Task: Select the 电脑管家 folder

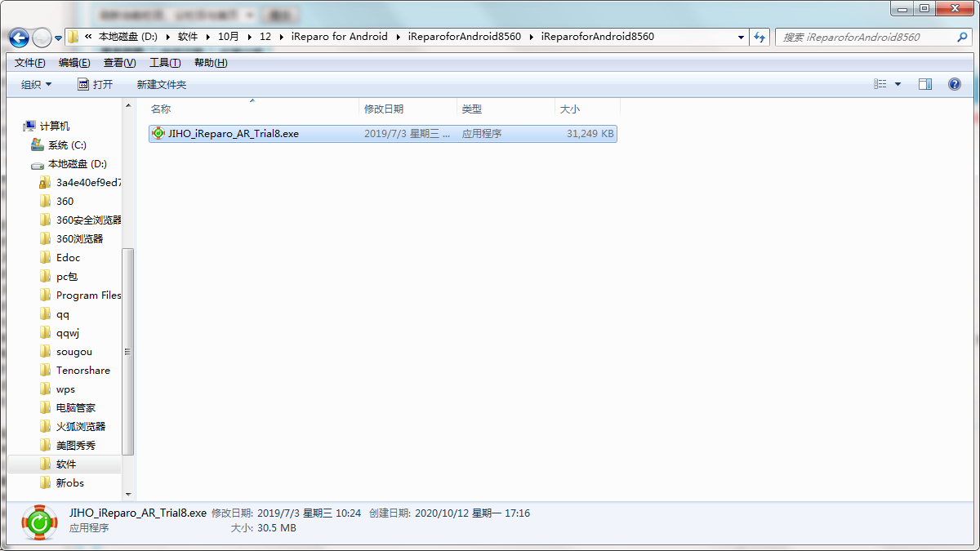Action: [x=76, y=407]
